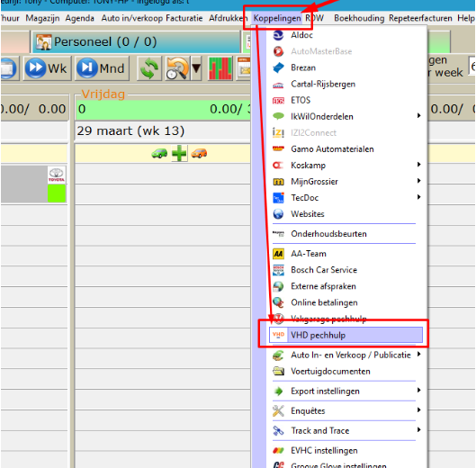Open the Koppelingen menu
Screen dimensions: 476x468
point(277,19)
